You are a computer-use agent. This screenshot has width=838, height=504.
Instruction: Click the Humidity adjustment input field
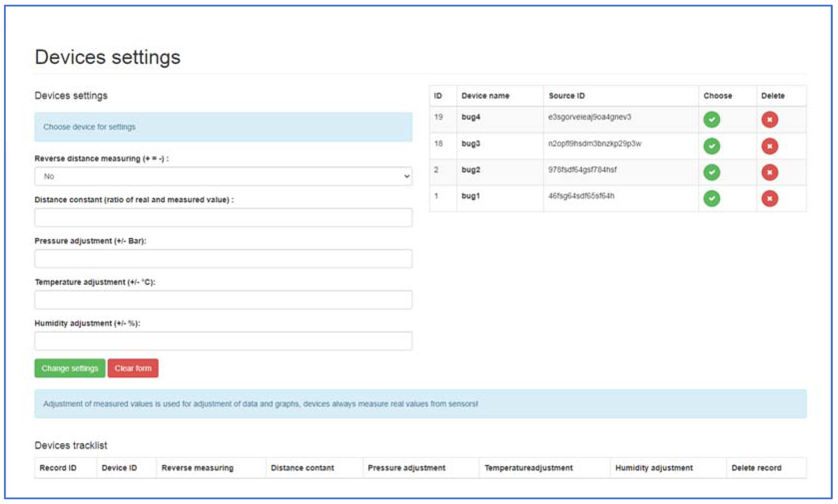click(x=223, y=341)
